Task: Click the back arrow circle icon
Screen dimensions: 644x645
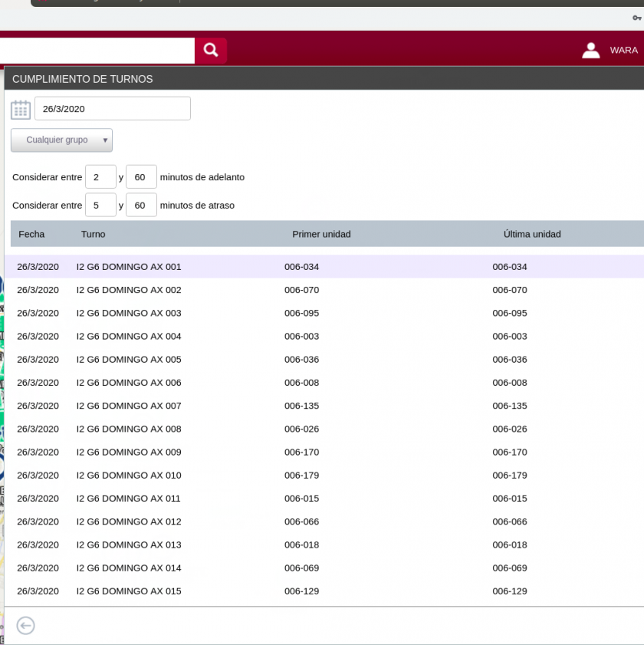Action: coord(25,626)
